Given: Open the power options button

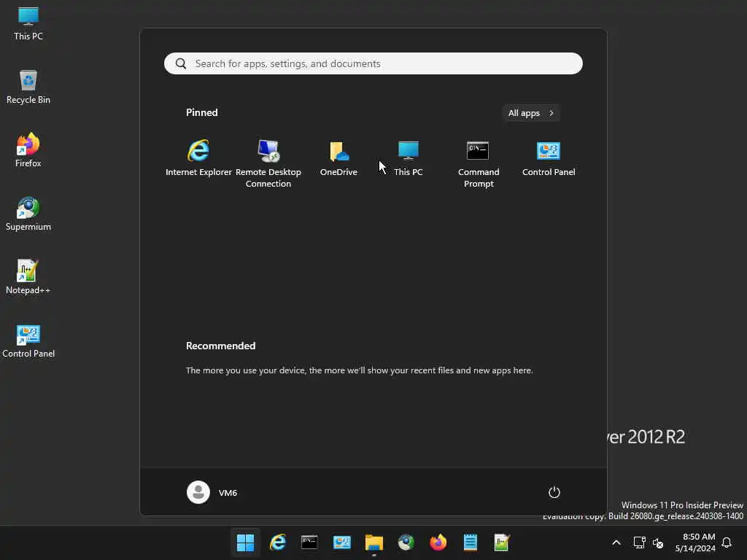Looking at the screenshot, I should [554, 492].
